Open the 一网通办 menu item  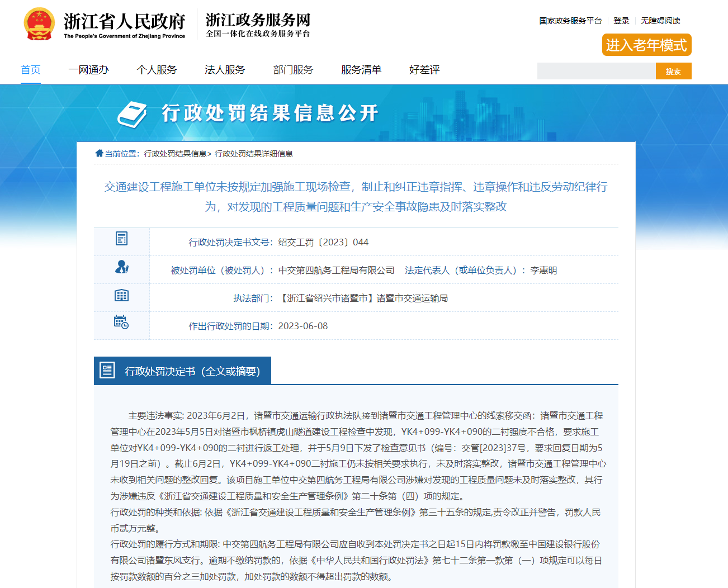point(88,70)
